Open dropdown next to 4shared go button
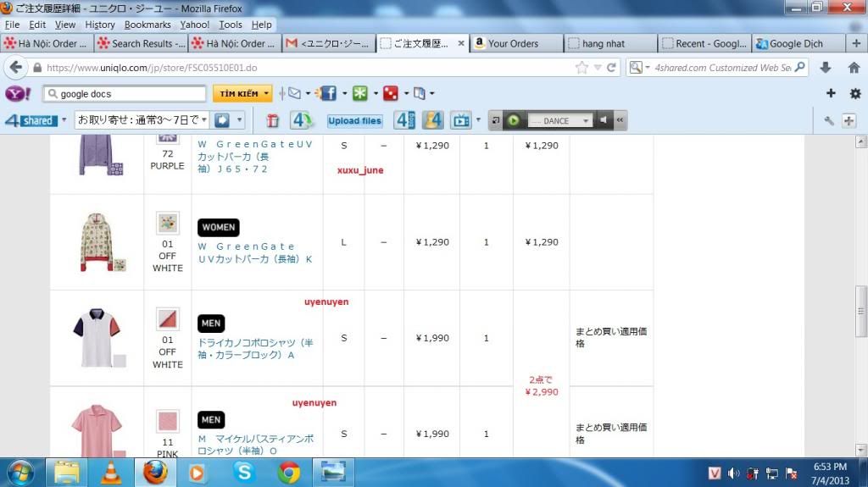This screenshot has height=487, width=868. (x=239, y=120)
